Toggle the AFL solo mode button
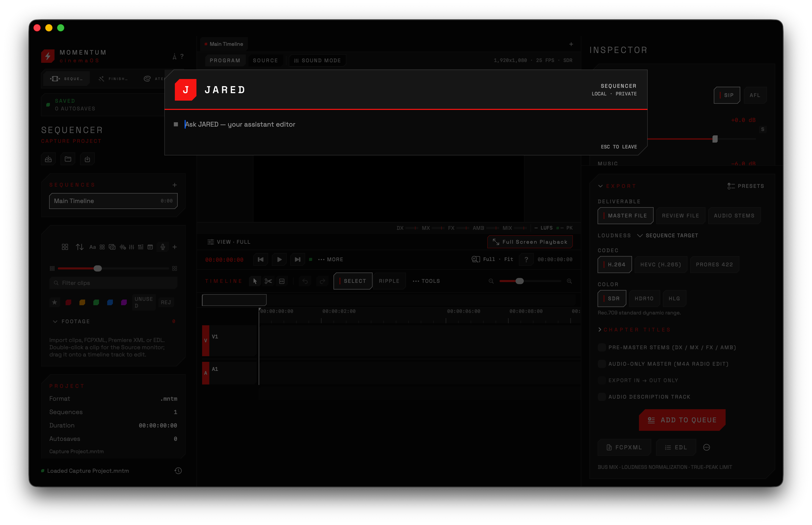The image size is (812, 525). pos(755,95)
